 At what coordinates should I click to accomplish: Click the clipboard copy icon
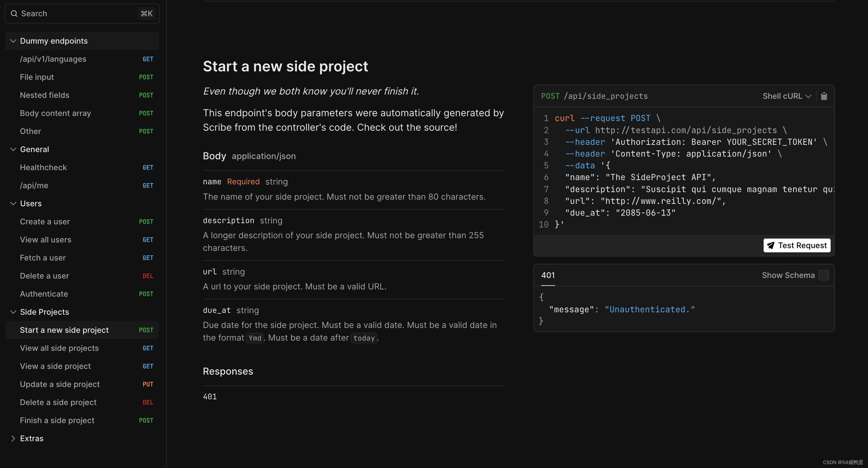click(823, 96)
